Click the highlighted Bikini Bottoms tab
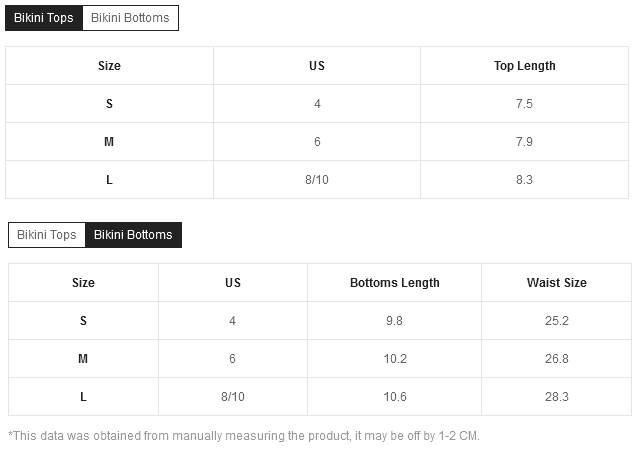 tap(133, 235)
